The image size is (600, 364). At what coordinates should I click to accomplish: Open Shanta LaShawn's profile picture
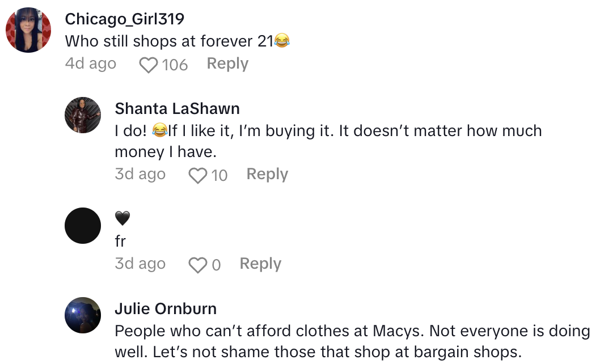coord(83,115)
